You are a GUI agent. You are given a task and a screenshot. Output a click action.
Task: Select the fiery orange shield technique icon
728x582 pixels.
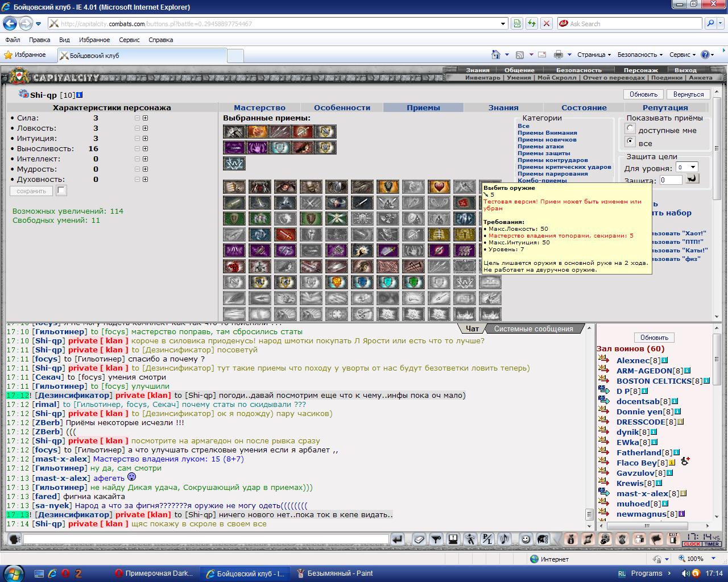pos(337,282)
